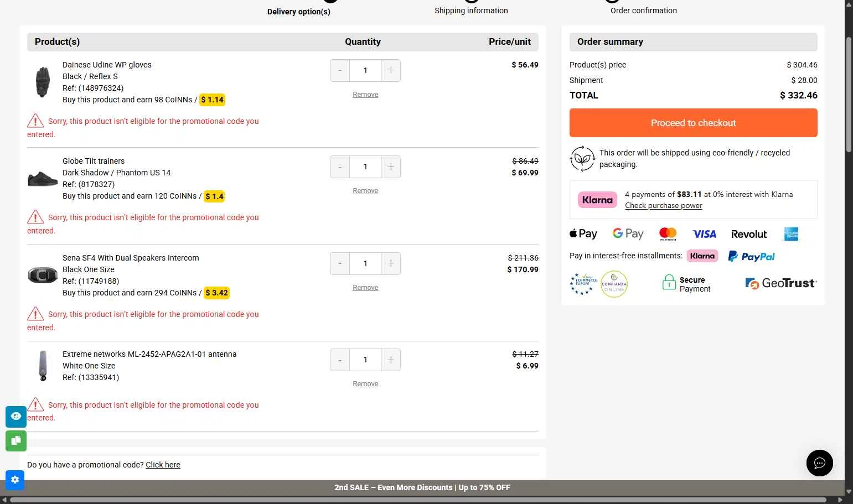This screenshot has width=853, height=504.
Task: Open the live chat bubble icon
Action: [x=819, y=463]
